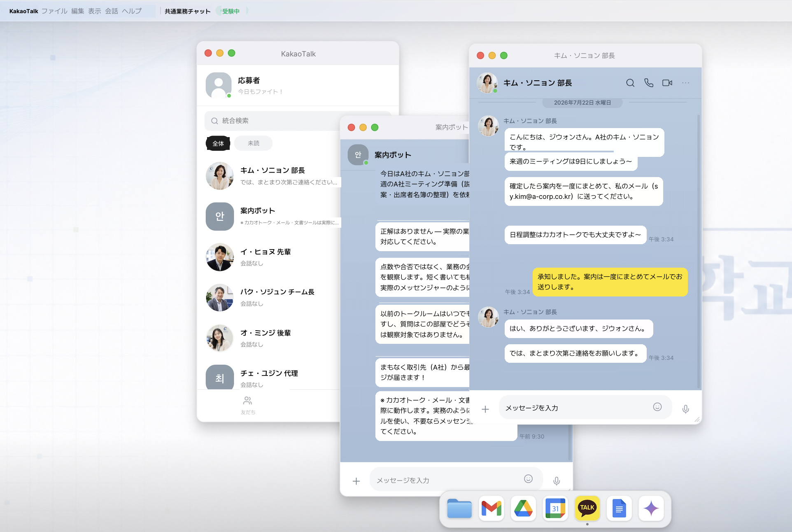Image resolution: width=792 pixels, height=532 pixels.
Task: Open the 表示 menu
Action: tap(95, 11)
